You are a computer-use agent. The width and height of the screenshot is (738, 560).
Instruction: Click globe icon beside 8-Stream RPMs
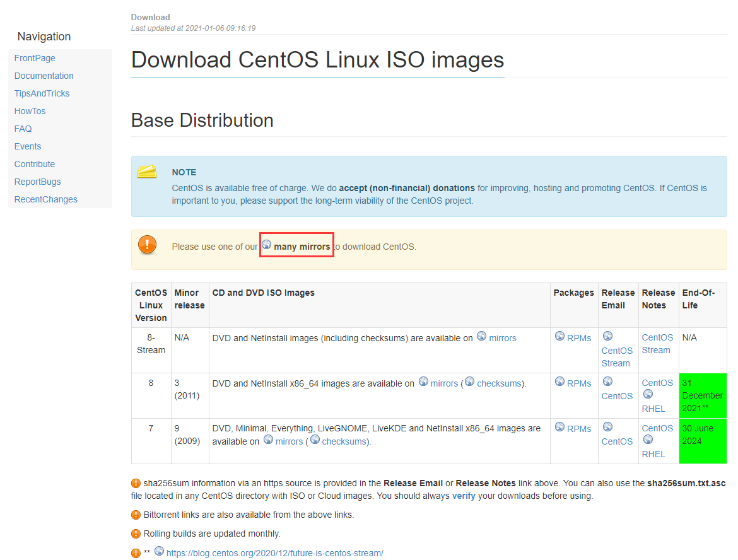tap(559, 336)
